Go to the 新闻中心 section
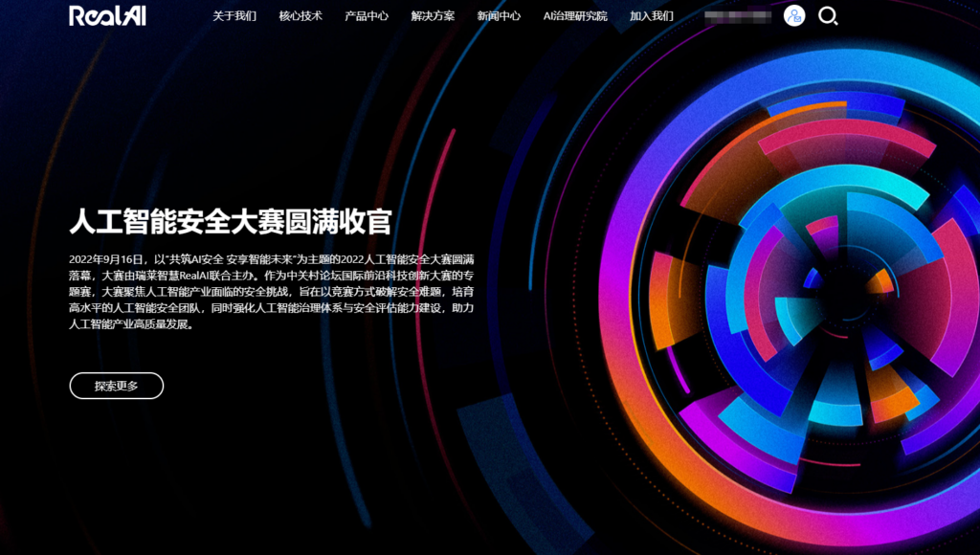Image resolution: width=980 pixels, height=555 pixels. (x=499, y=16)
